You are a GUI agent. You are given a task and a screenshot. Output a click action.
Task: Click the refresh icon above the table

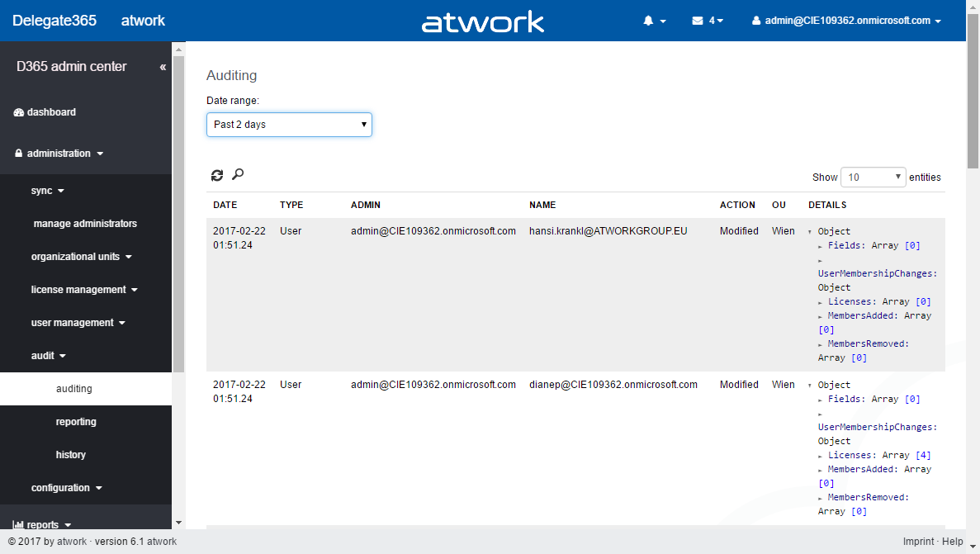(217, 175)
